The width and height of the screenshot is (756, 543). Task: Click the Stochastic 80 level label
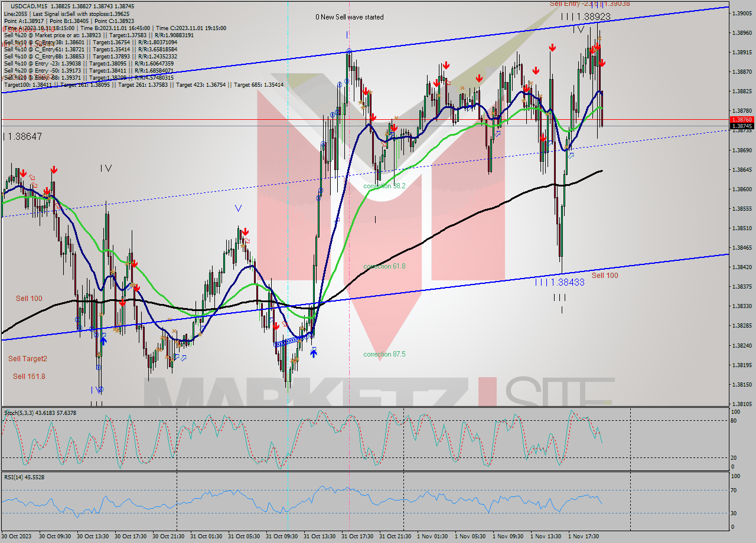point(735,420)
